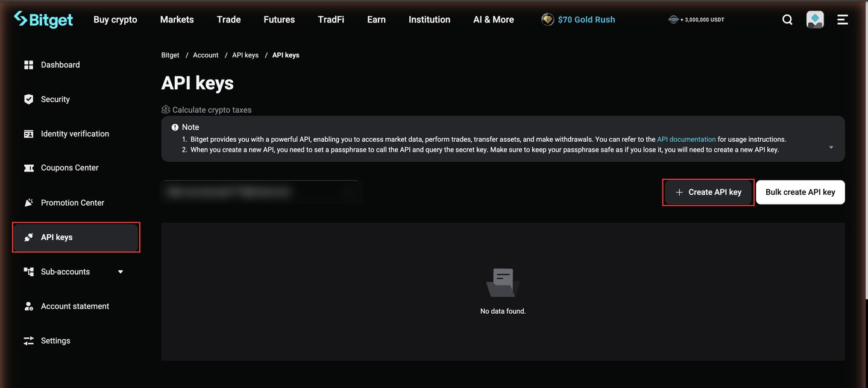Click the Account statement person icon

click(28, 306)
